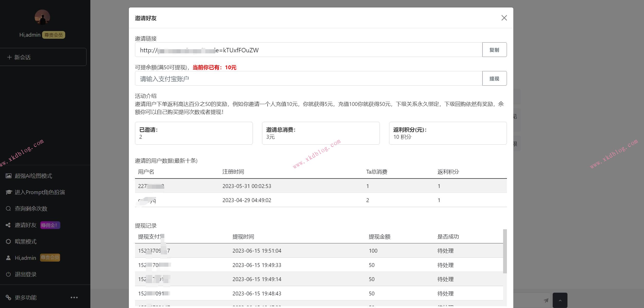The height and width of the screenshot is (308, 644).
Task: Start a new chat with 新会话
Action: [x=43, y=57]
